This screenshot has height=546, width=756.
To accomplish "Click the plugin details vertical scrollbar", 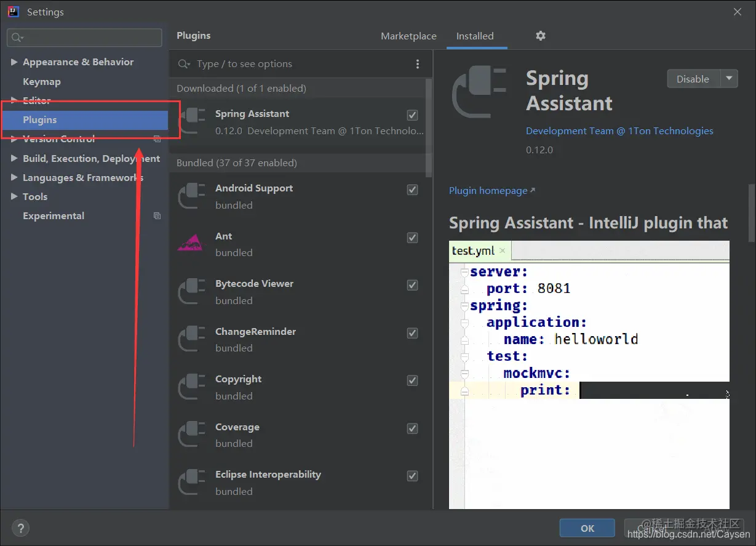I will [751, 212].
